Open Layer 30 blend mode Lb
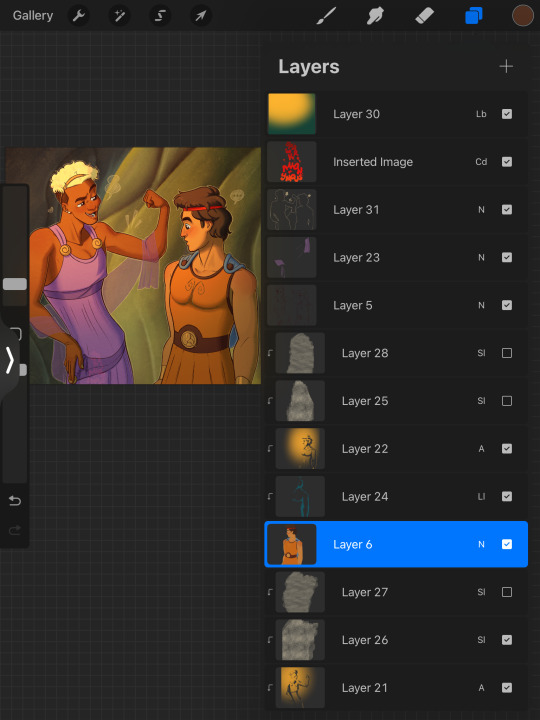 481,114
